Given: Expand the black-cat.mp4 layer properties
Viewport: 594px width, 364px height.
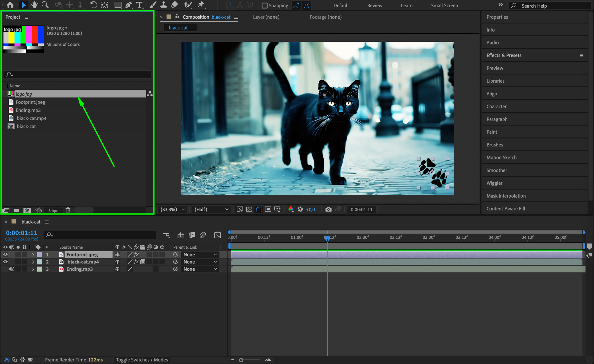Looking at the screenshot, I should coord(33,262).
